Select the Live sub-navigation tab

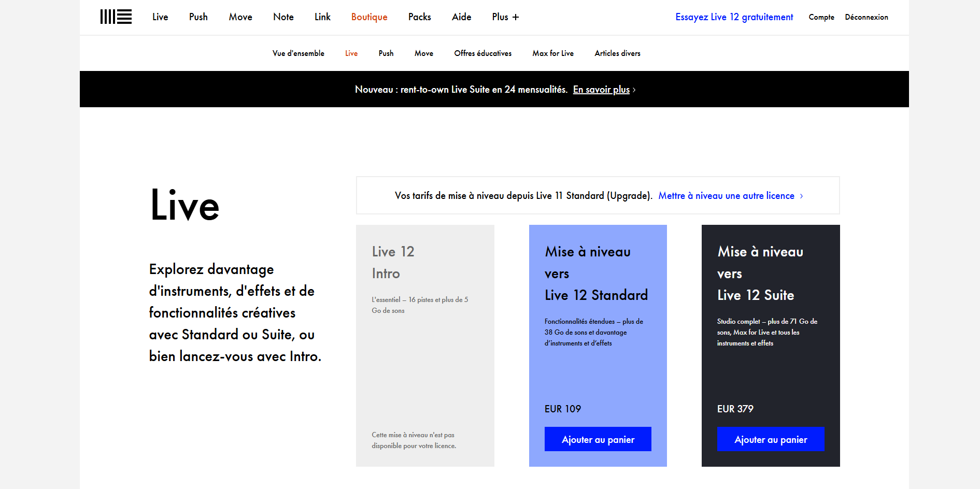[x=351, y=53]
